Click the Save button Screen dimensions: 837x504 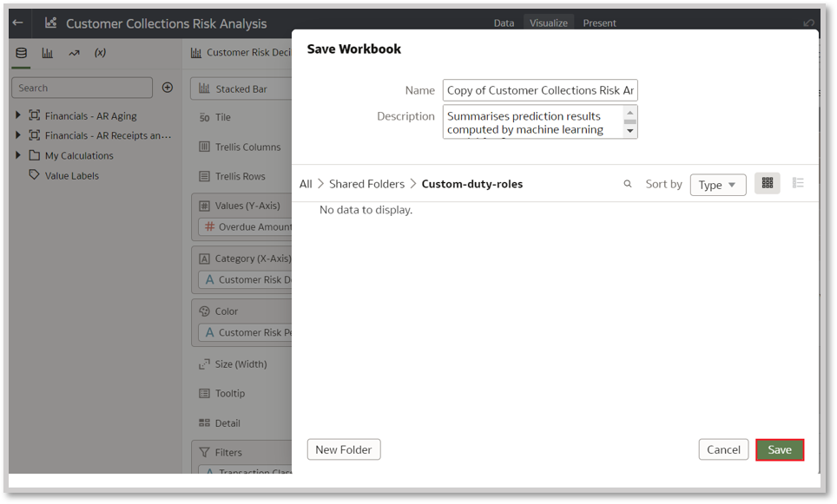779,449
